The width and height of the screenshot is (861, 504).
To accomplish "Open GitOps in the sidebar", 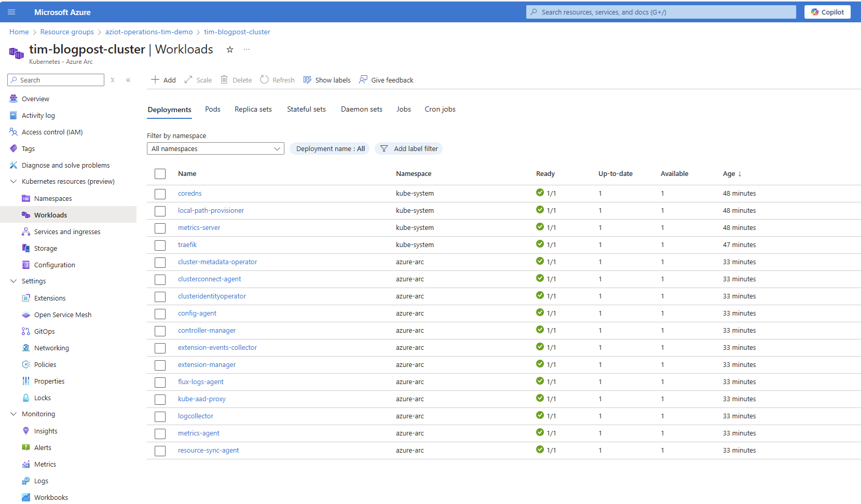I will click(44, 331).
